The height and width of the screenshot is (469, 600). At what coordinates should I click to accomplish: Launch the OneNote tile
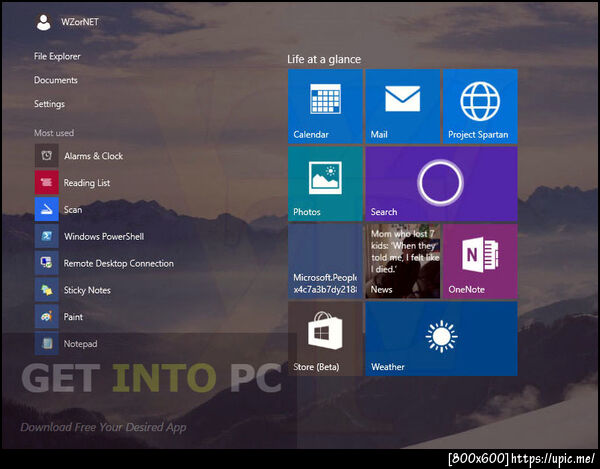click(x=480, y=261)
